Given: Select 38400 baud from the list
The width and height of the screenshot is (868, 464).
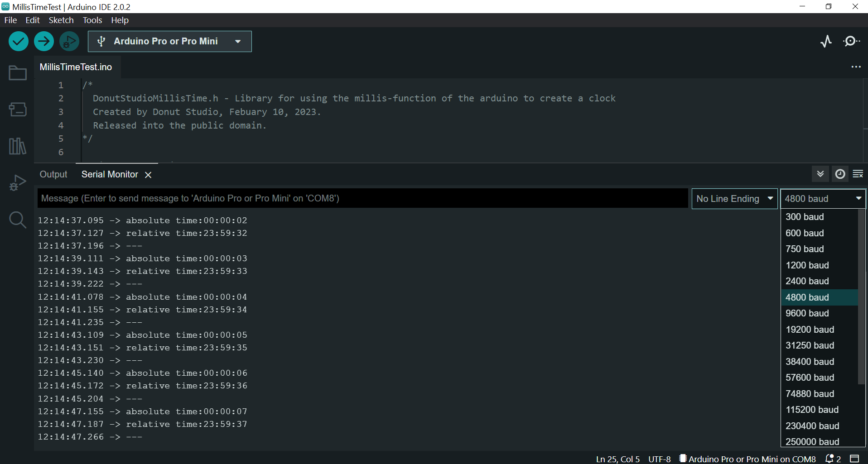Looking at the screenshot, I should click(820, 362).
